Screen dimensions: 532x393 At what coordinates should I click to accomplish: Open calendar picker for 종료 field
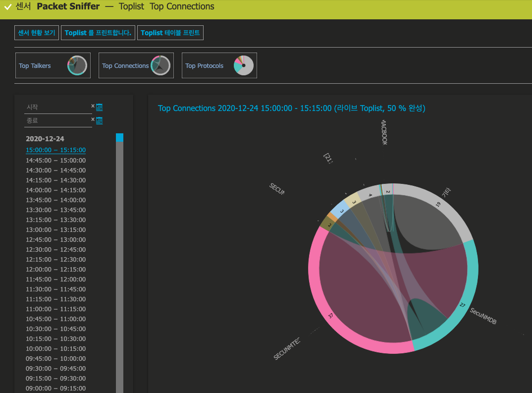pyautogui.click(x=100, y=120)
